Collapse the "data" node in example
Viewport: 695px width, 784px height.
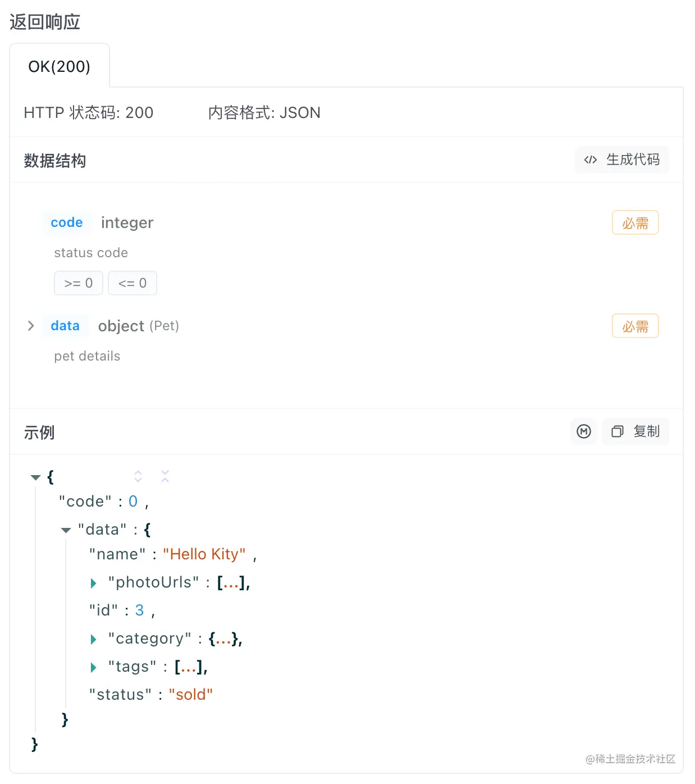tap(66, 530)
